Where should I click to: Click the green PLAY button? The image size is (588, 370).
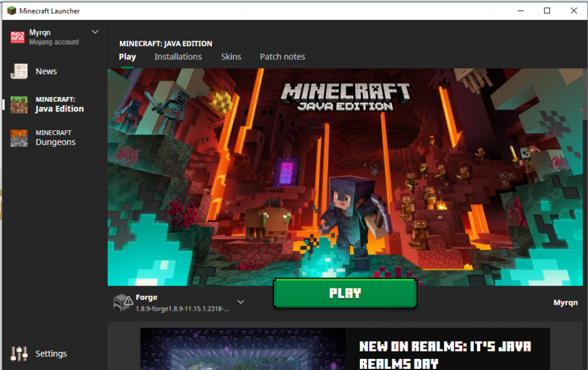tap(345, 293)
